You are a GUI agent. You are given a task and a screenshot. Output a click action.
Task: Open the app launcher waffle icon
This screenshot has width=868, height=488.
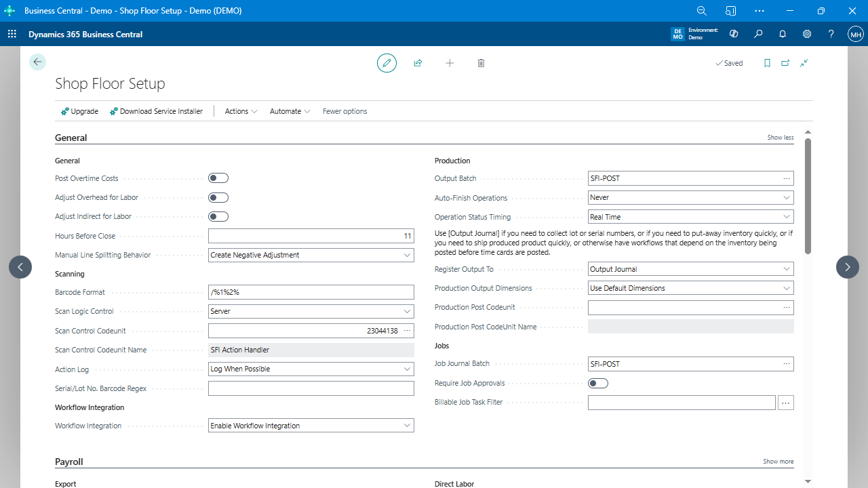(12, 34)
